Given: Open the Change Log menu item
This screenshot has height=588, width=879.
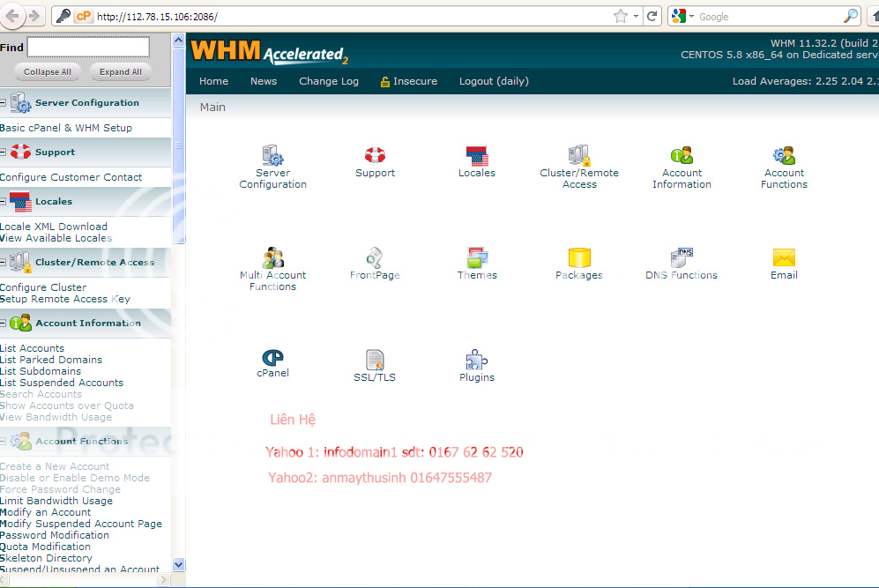Looking at the screenshot, I should pos(328,81).
